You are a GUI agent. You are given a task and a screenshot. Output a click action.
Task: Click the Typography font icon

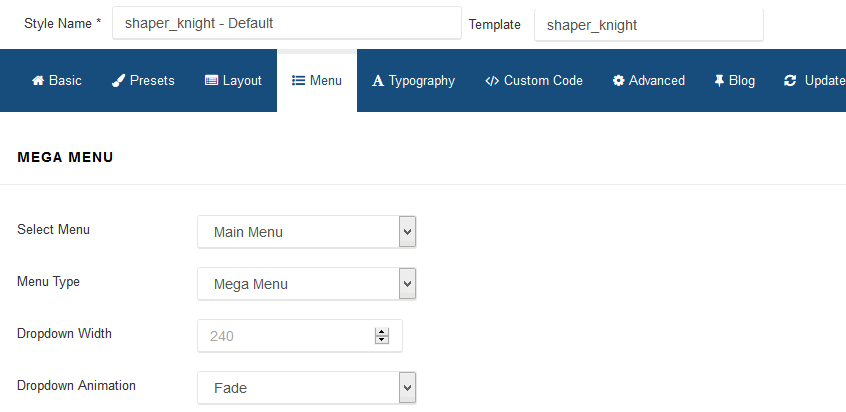click(378, 81)
